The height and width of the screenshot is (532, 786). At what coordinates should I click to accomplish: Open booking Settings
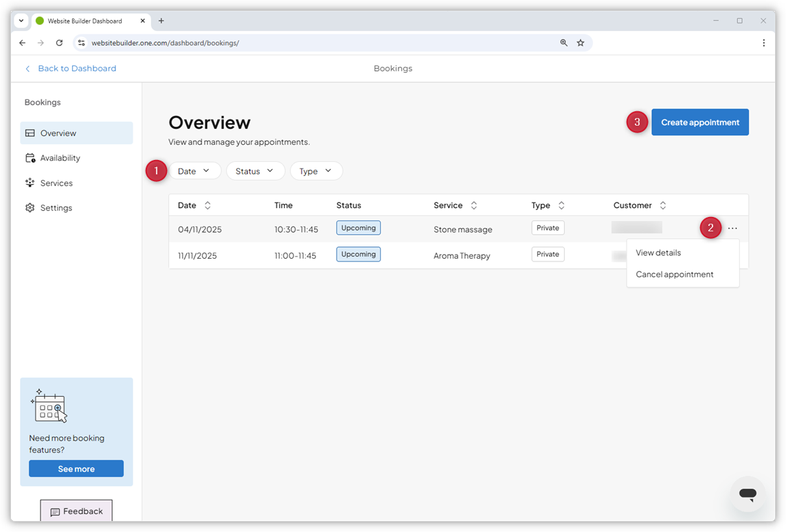56,207
